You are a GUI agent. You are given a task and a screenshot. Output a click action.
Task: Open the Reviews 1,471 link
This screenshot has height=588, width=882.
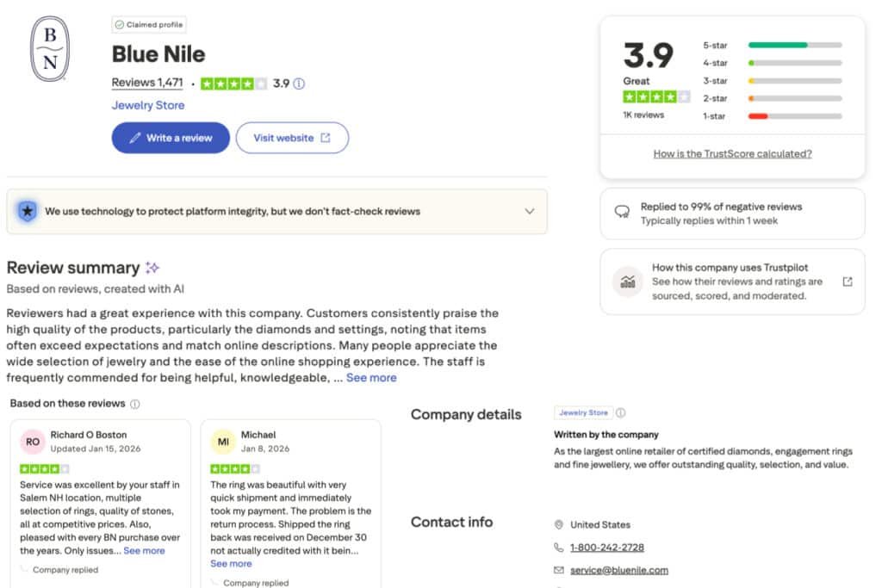tap(147, 83)
